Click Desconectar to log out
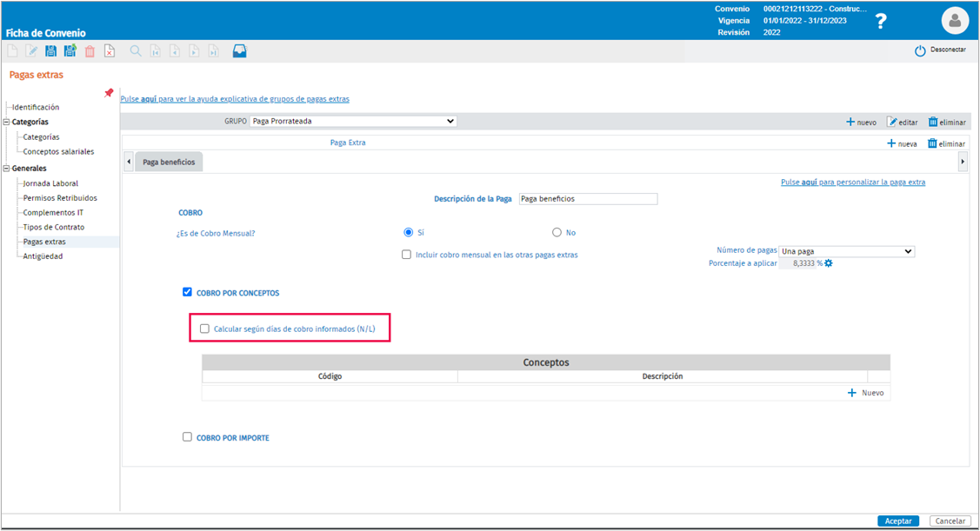Screen dimensions: 980x531 [x=941, y=50]
